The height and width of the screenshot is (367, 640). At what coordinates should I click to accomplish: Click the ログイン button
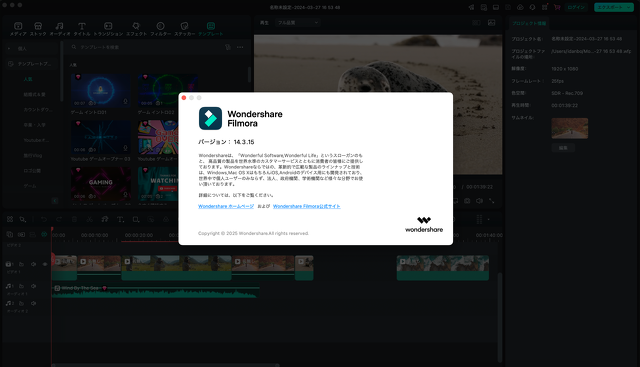[576, 7]
